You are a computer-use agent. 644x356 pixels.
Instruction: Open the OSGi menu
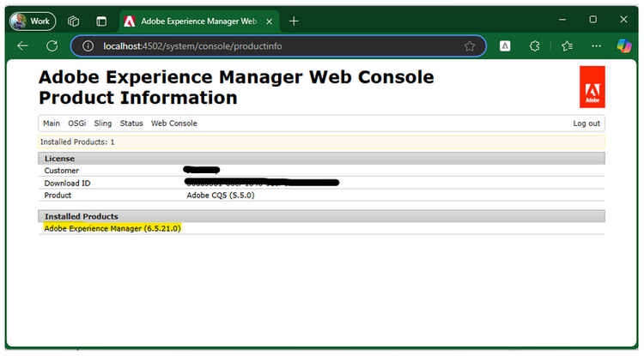pos(76,124)
